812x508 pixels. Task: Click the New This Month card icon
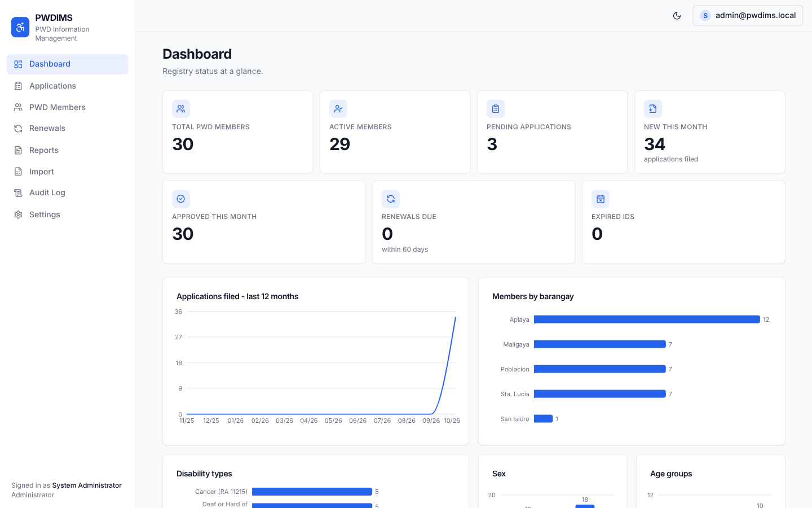653,109
